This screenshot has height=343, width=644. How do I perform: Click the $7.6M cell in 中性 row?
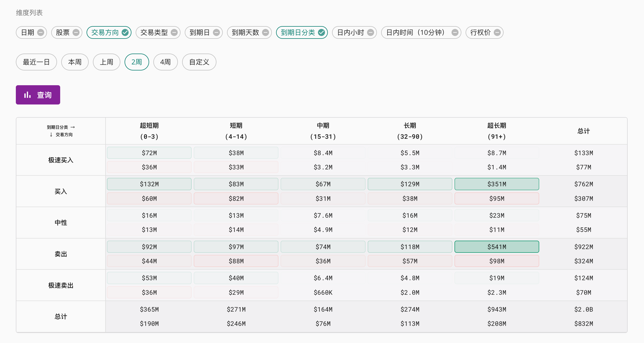click(323, 215)
